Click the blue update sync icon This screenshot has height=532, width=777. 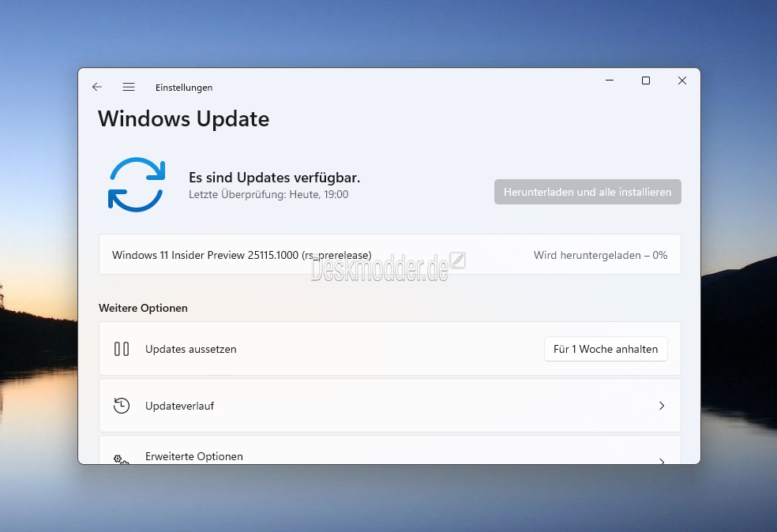point(137,185)
